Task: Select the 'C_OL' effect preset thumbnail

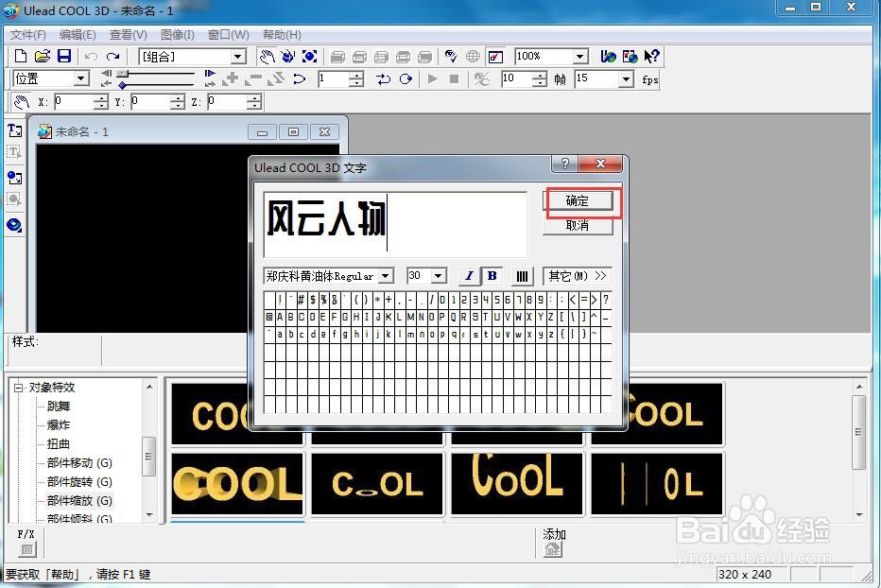Action: [377, 483]
